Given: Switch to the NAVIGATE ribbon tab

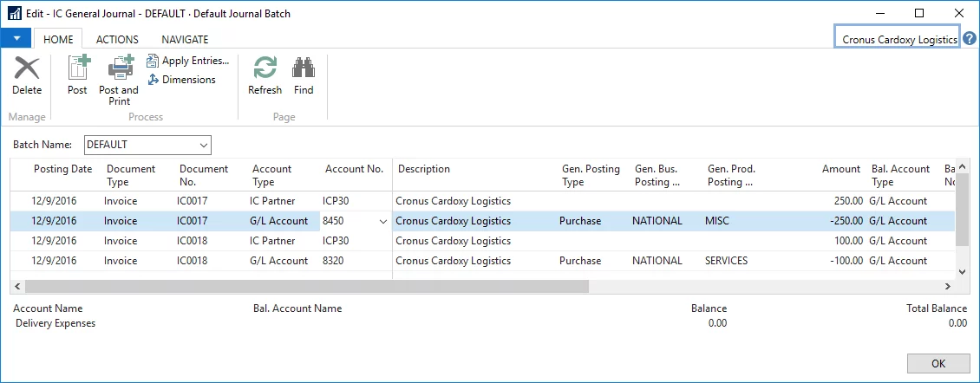Looking at the screenshot, I should [x=185, y=40].
